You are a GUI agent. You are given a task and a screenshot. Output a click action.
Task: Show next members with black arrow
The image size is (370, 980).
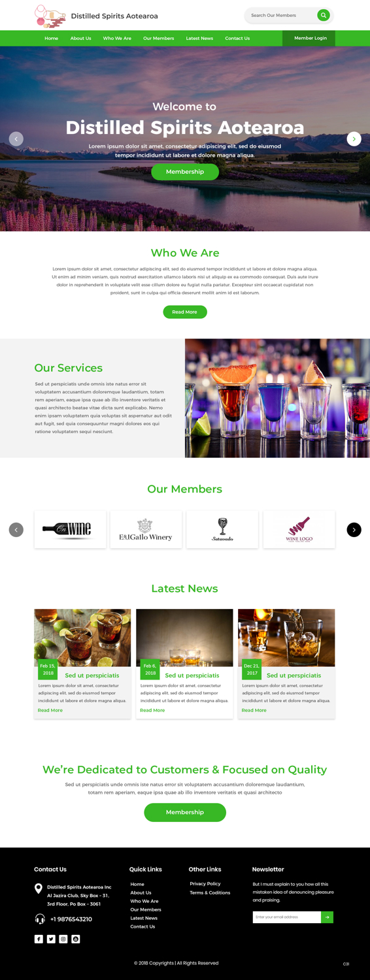(x=354, y=530)
